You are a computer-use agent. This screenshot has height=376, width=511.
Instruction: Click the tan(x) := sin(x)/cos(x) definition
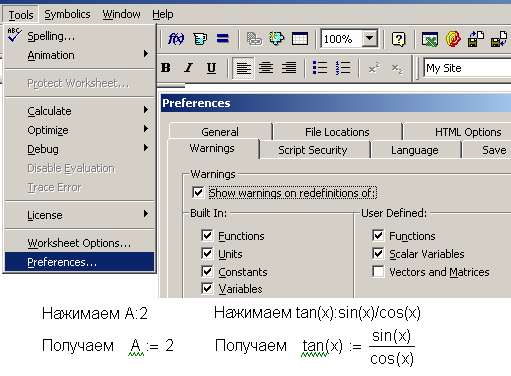pos(358,347)
